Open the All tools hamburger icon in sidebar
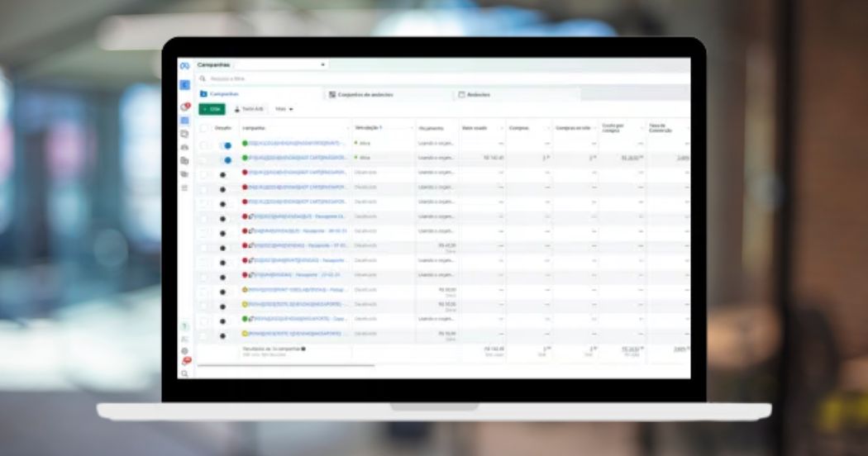 (185, 188)
